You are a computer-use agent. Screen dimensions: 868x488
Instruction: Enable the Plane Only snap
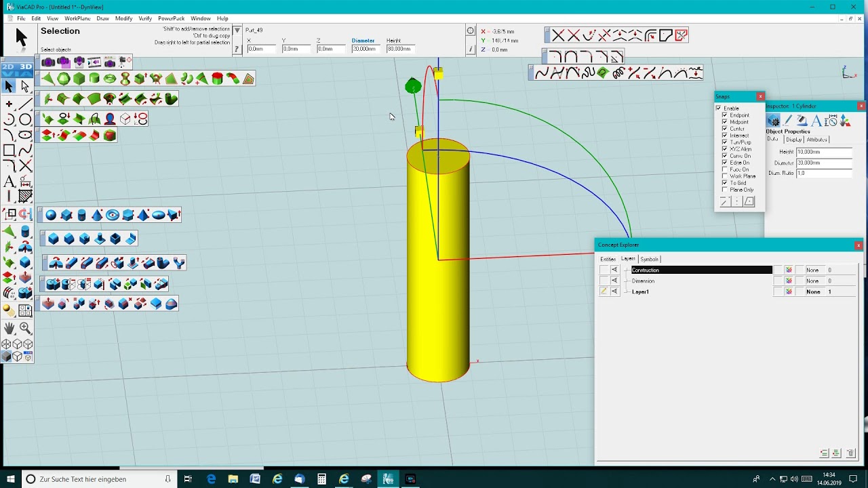pyautogui.click(x=725, y=190)
